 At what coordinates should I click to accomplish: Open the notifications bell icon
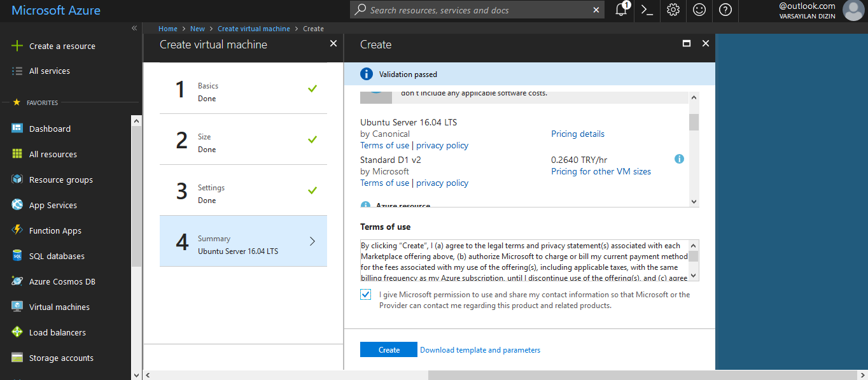tap(621, 10)
